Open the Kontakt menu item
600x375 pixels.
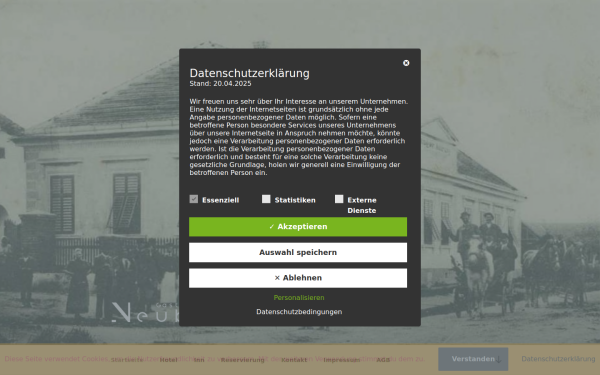(294, 360)
